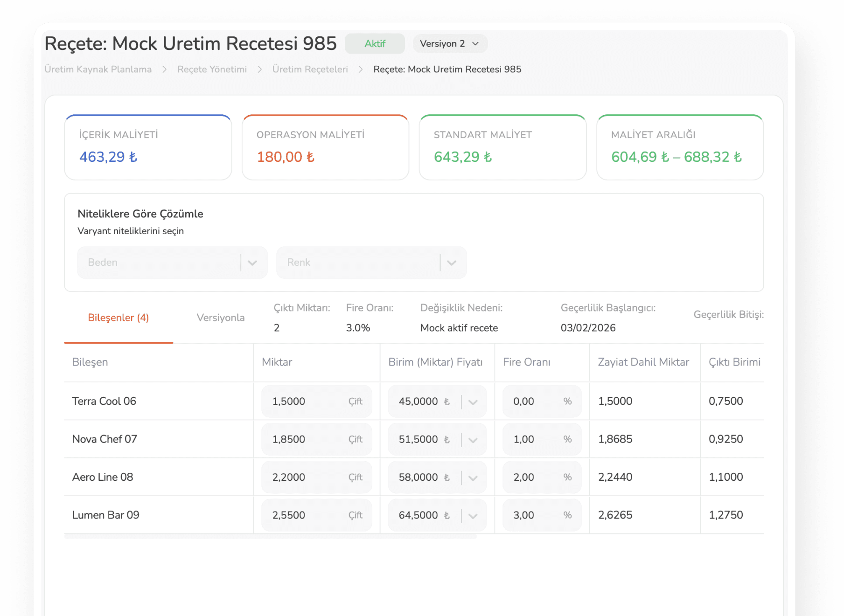
Task: Click the Mock aktif recete change reason
Action: pyautogui.click(x=459, y=328)
